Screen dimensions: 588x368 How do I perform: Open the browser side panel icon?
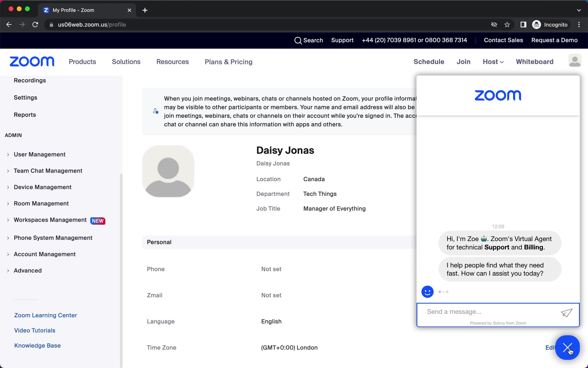(523, 25)
